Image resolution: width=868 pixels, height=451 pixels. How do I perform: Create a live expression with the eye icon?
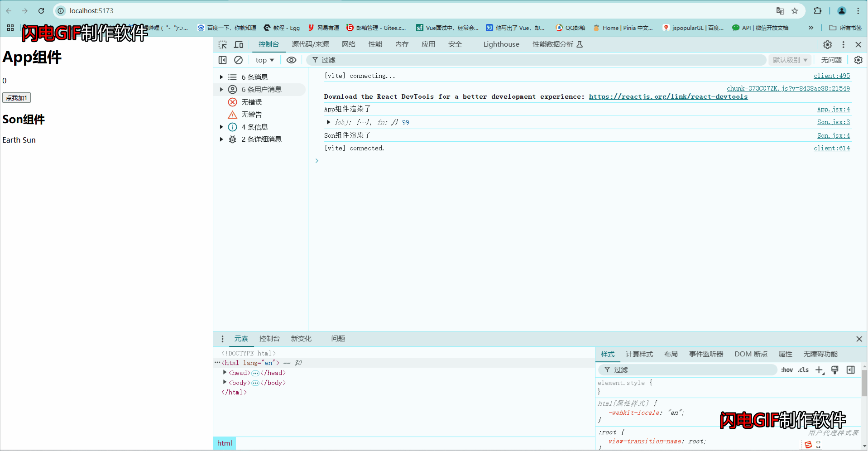[291, 60]
